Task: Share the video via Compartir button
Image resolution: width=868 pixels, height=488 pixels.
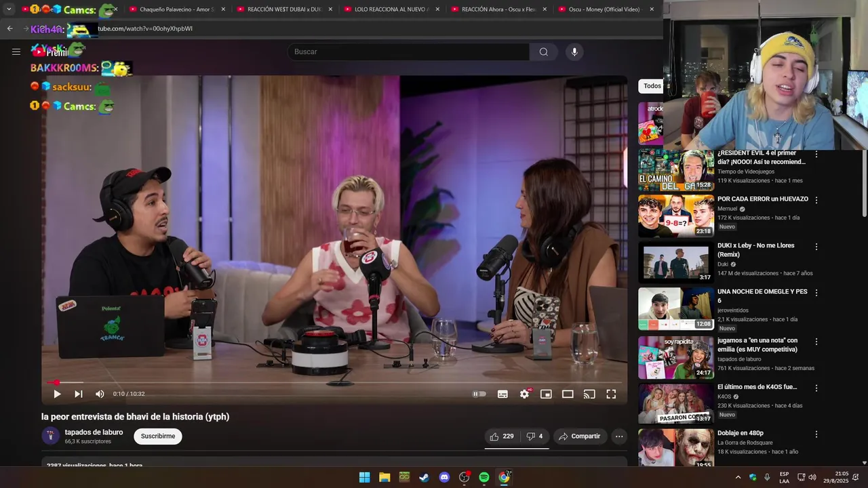Action: [x=579, y=436]
